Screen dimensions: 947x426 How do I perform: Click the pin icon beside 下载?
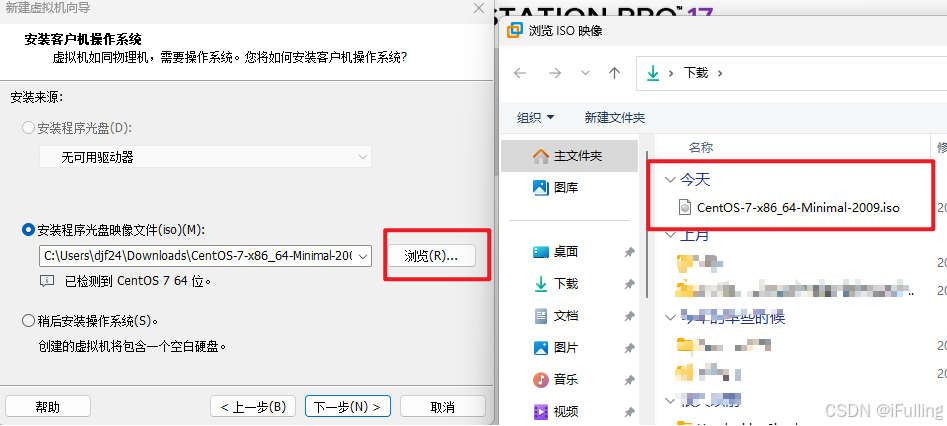[x=629, y=284]
